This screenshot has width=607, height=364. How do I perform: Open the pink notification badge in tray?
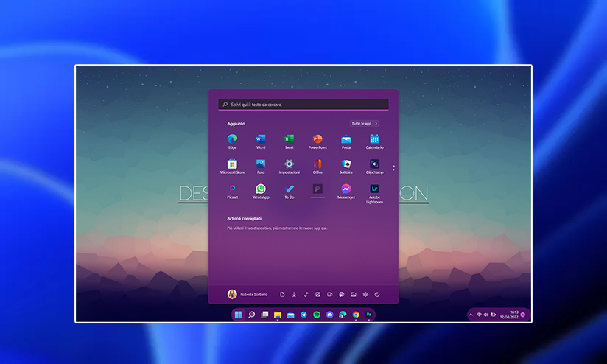click(x=523, y=315)
